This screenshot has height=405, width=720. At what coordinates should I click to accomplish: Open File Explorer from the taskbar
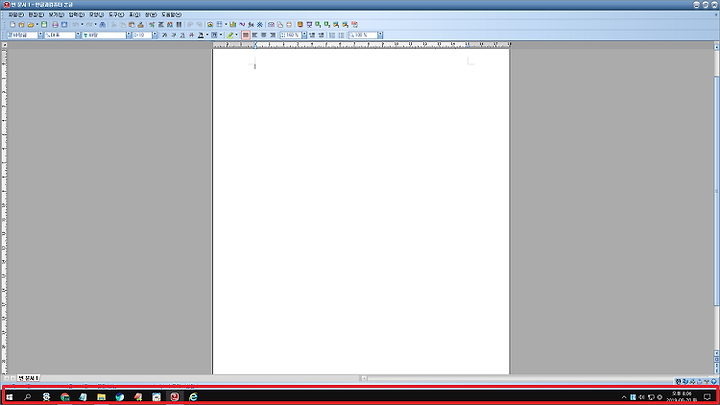pyautogui.click(x=101, y=397)
